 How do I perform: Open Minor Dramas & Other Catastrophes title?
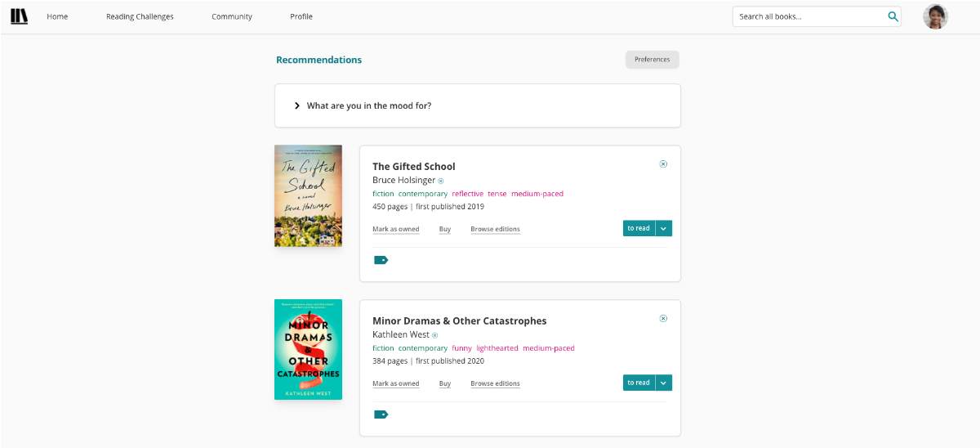coord(460,320)
